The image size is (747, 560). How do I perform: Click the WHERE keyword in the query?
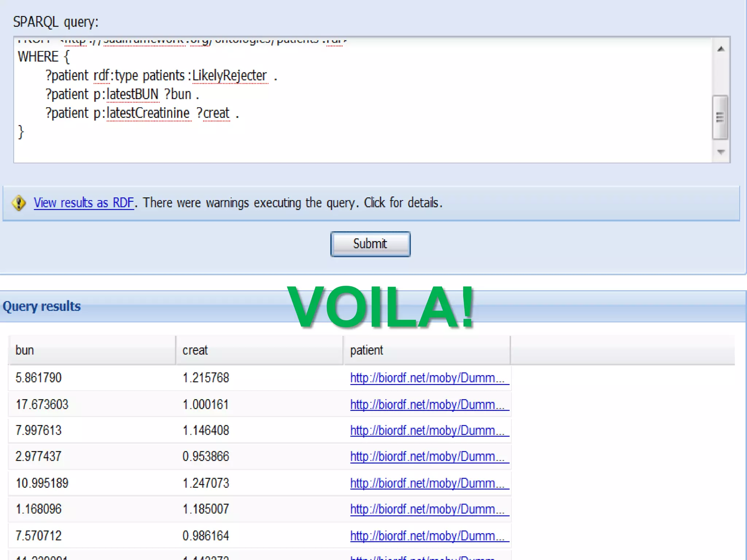coord(38,57)
